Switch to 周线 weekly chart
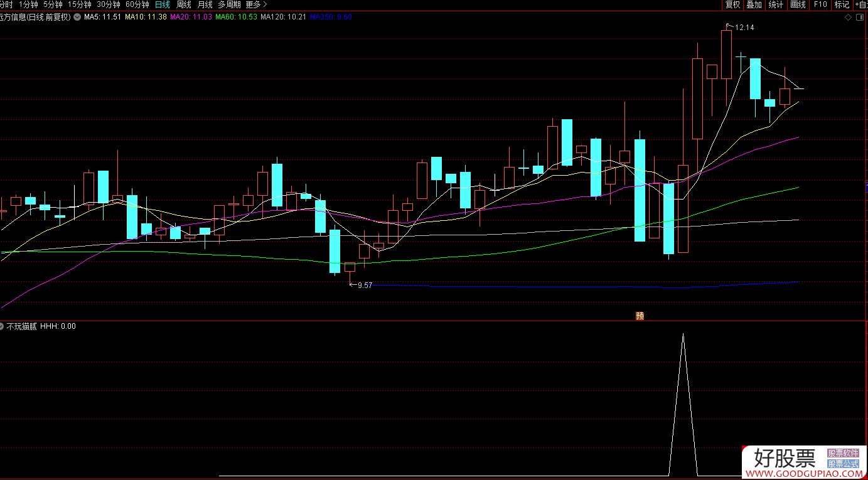Image resolution: width=868 pixels, height=480 pixels. coord(183,4)
